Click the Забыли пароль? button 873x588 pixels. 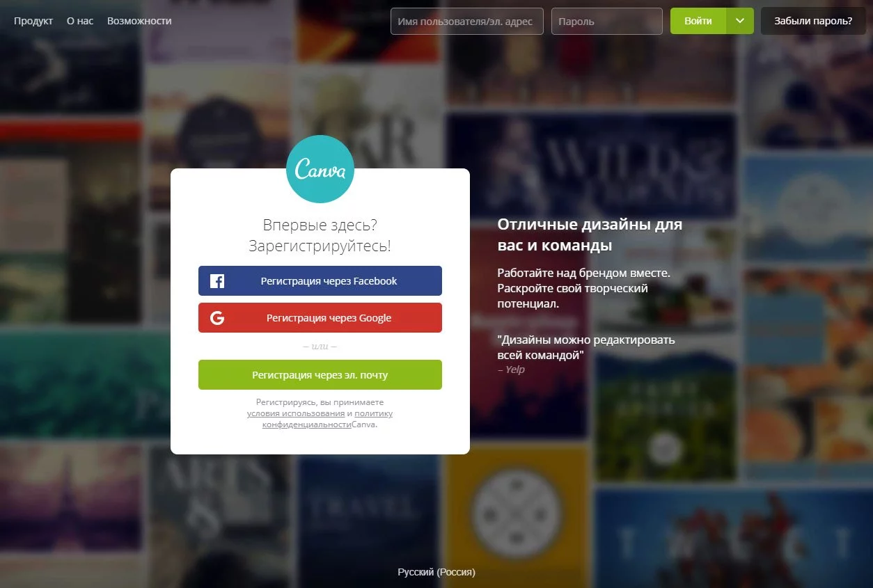pos(813,21)
